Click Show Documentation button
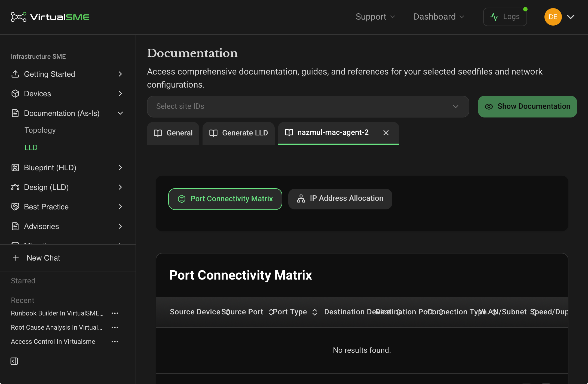This screenshot has width=588, height=384. pos(527,106)
